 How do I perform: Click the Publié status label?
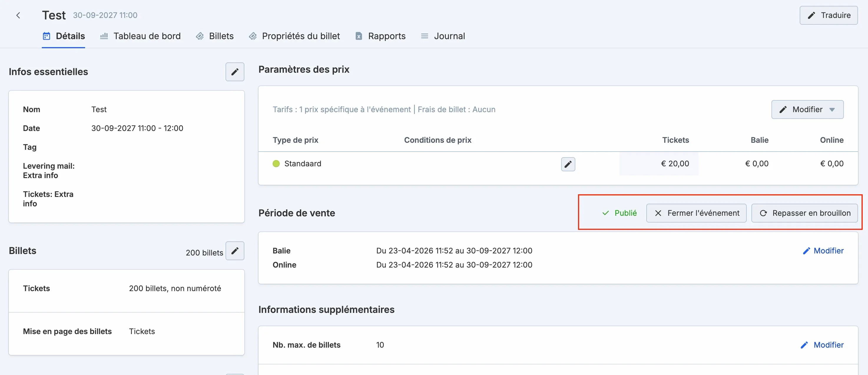619,213
